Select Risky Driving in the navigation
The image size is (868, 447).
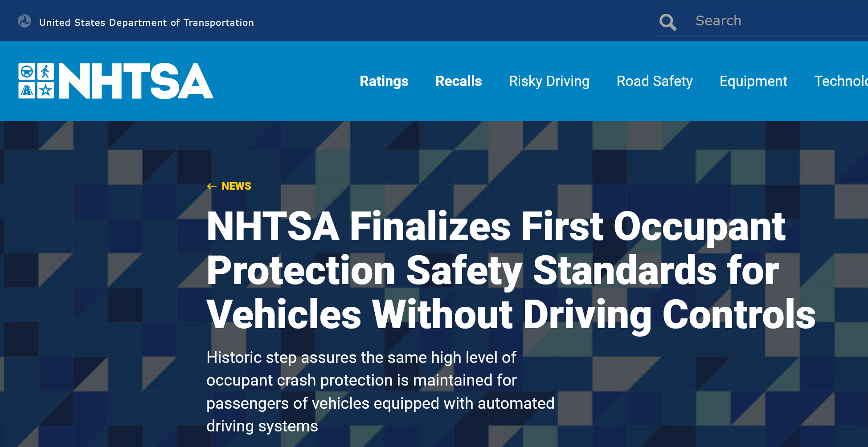[549, 81]
